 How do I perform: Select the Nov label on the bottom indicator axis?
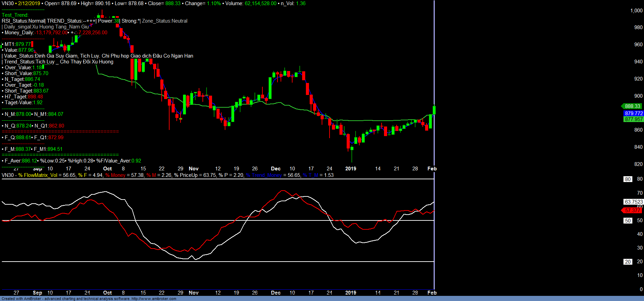194,293
